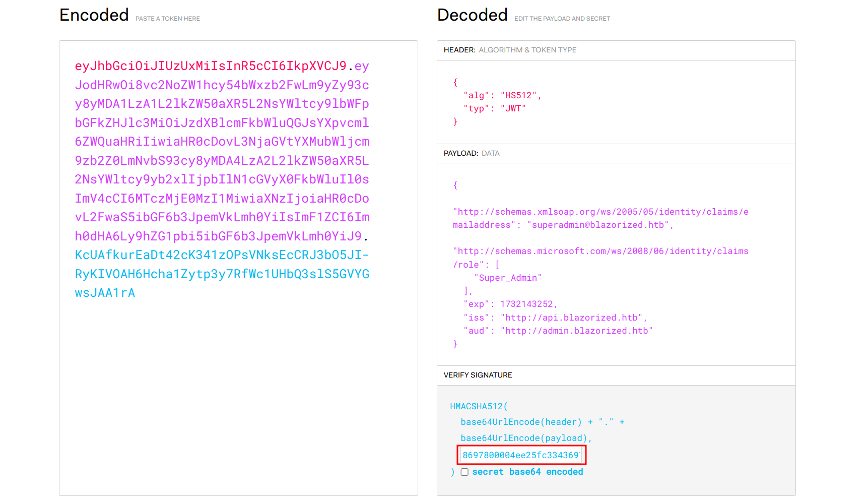Click the microsoft identity claims role URL
Image resolution: width=868 pixels, height=502 pixels.
(x=600, y=258)
